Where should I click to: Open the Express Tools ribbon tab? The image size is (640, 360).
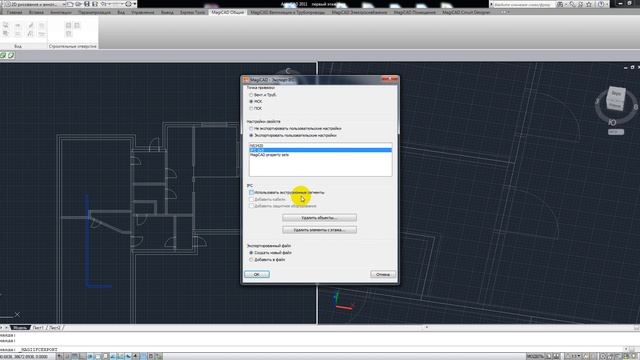[193, 12]
